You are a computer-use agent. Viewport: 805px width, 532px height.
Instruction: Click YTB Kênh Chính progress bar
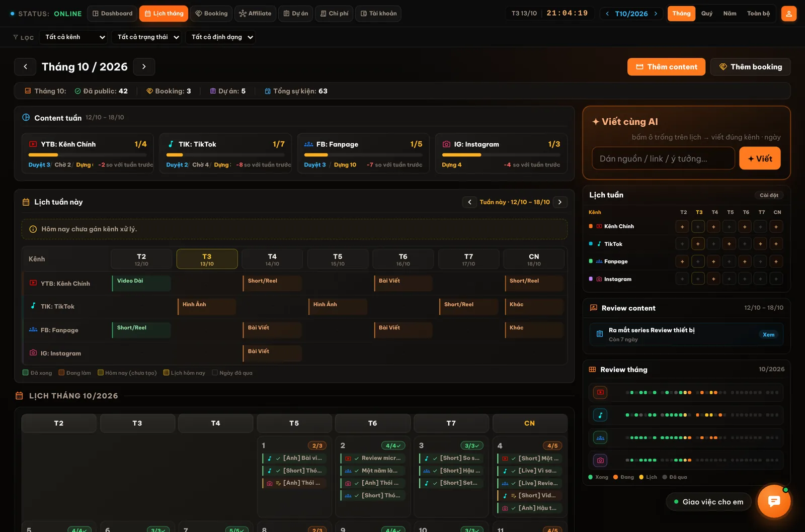click(88, 155)
